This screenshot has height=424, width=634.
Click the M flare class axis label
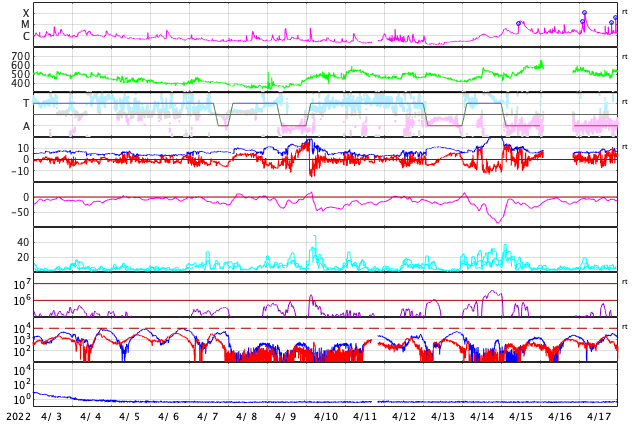(x=26, y=25)
